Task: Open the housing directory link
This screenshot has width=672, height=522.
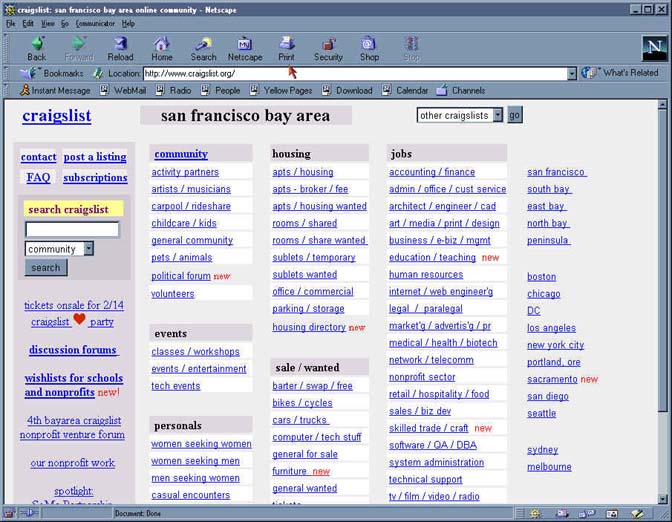Action: coord(309,327)
